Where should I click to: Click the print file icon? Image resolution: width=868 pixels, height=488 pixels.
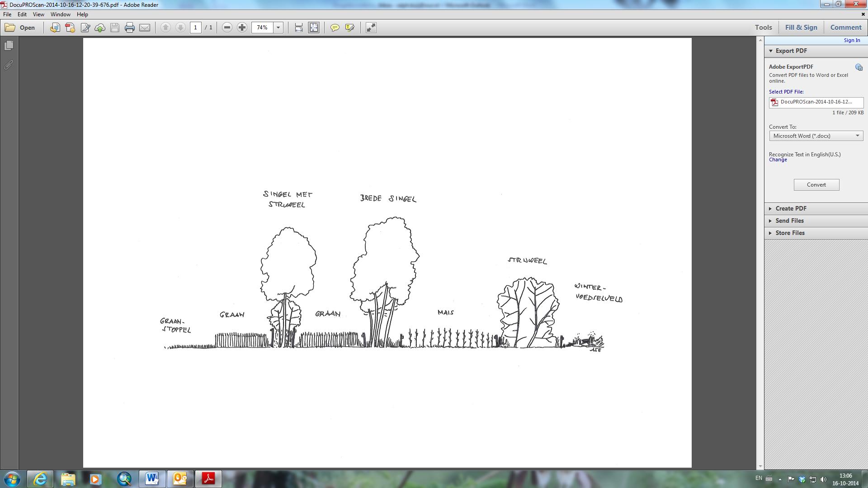(130, 28)
